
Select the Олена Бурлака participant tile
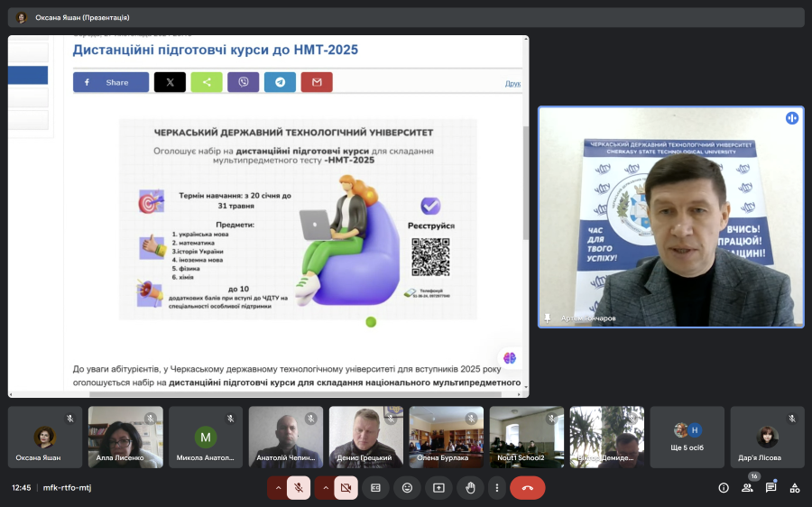tap(447, 438)
